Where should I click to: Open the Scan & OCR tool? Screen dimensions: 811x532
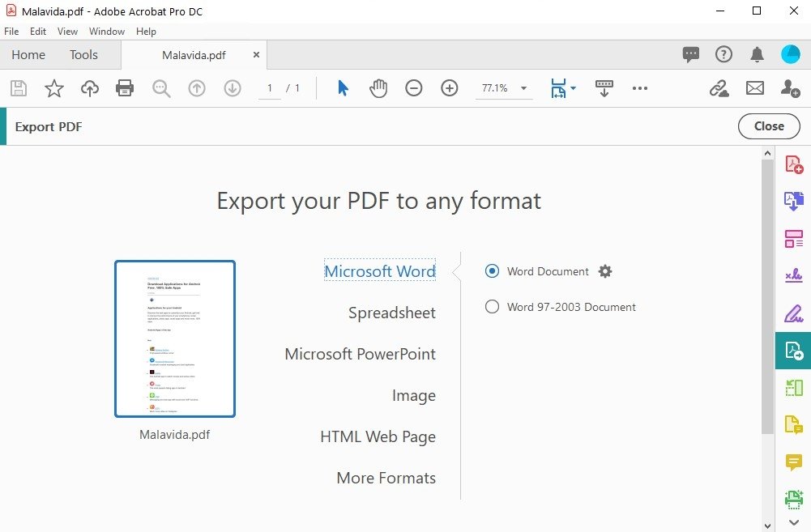point(793,499)
